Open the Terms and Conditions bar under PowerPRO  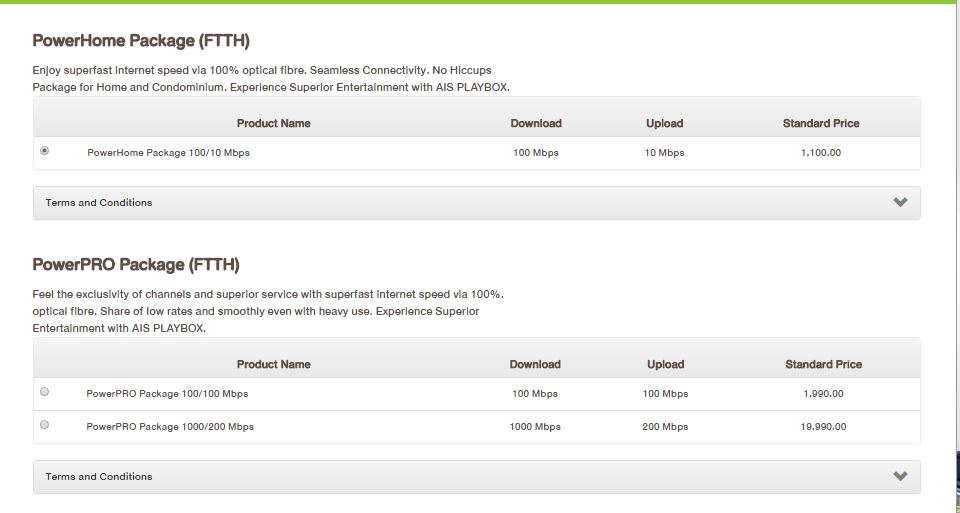tap(476, 477)
